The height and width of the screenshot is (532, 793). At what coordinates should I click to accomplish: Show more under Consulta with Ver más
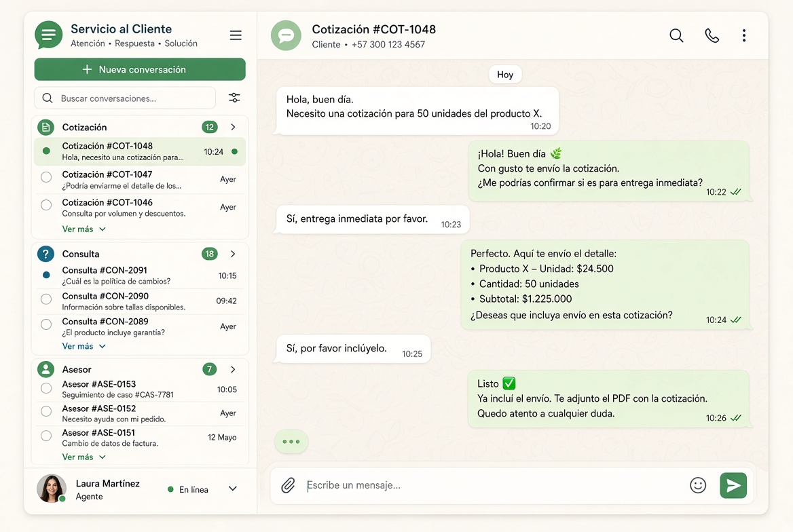pos(84,346)
